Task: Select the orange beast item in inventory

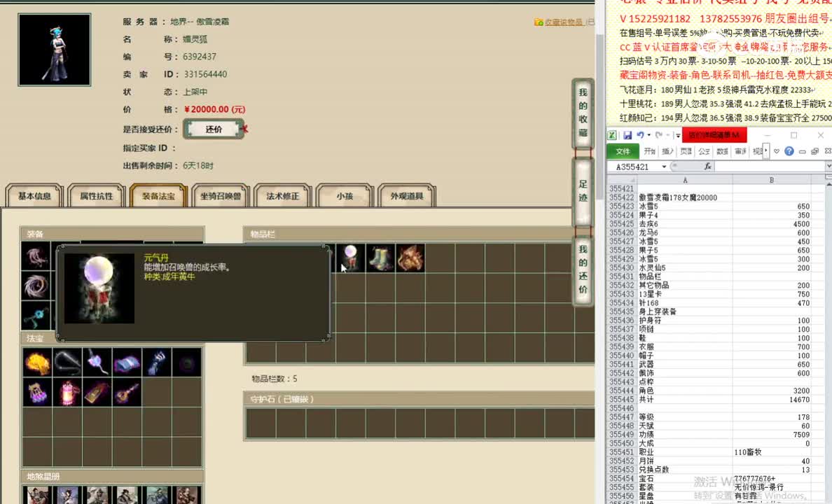Action: point(410,258)
